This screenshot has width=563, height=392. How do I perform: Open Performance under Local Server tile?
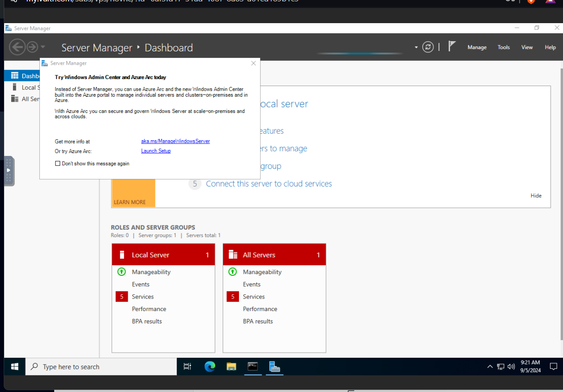pos(149,309)
